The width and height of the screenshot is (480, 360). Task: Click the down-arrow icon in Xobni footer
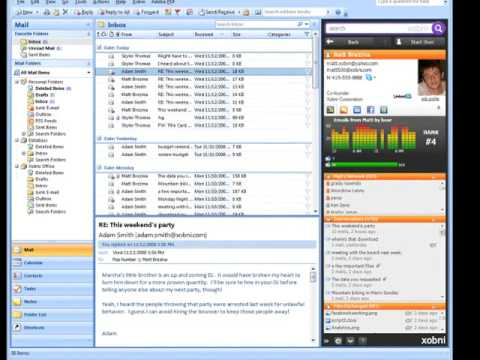coord(350,341)
